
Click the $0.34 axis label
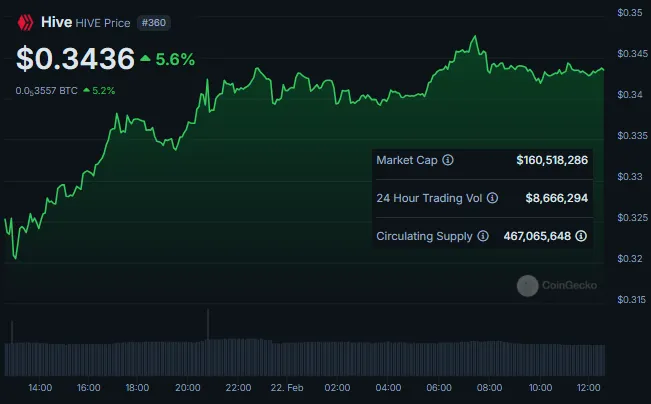[x=630, y=95]
